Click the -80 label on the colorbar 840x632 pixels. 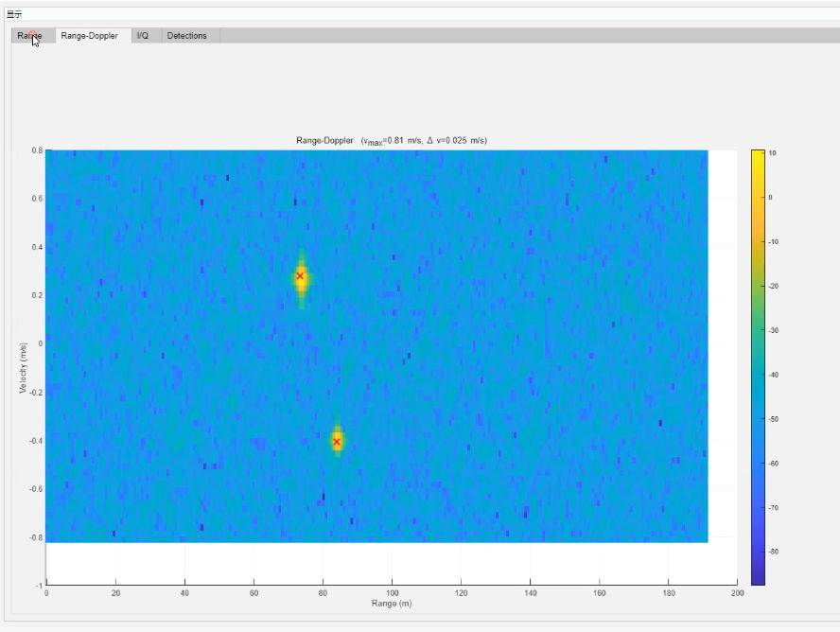pos(774,552)
